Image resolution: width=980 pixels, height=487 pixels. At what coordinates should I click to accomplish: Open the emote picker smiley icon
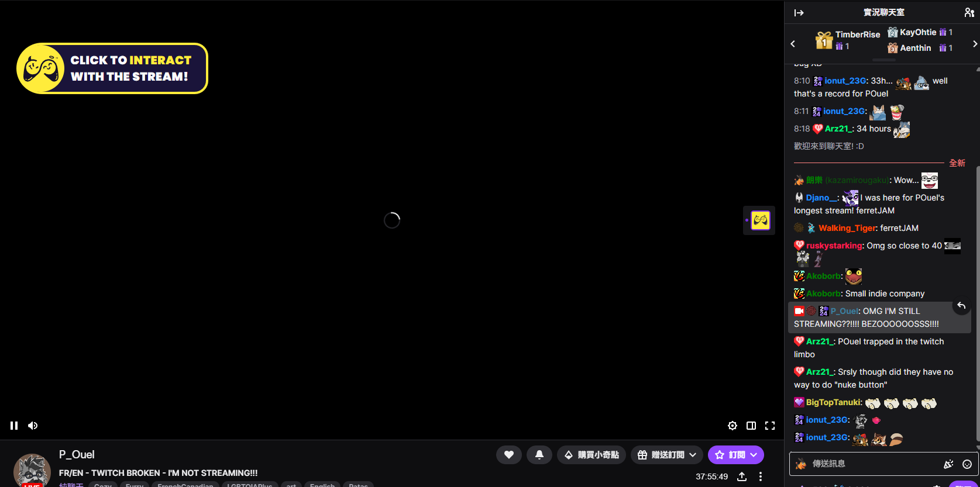967,464
